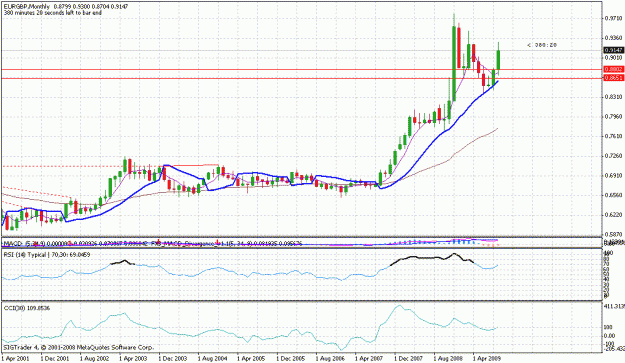Click the 1 Aug 2002 date label
Viewport: 625px width, 363px height.
click(x=94, y=358)
